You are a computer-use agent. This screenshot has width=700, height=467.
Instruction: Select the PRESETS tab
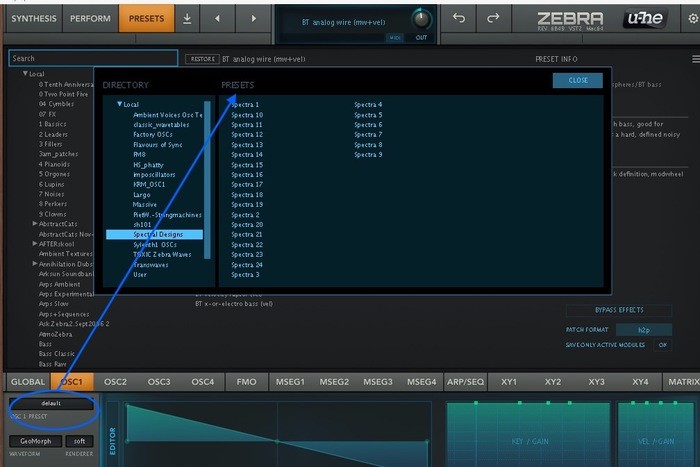coord(146,19)
